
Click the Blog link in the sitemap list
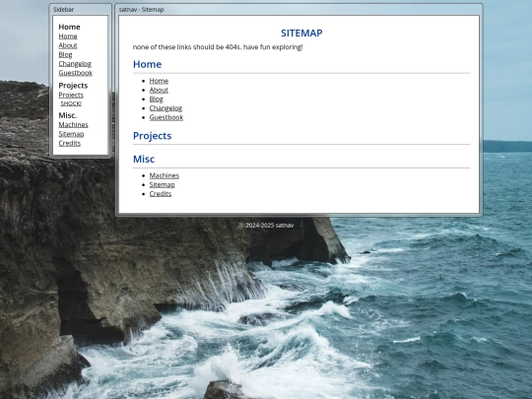coord(157,100)
